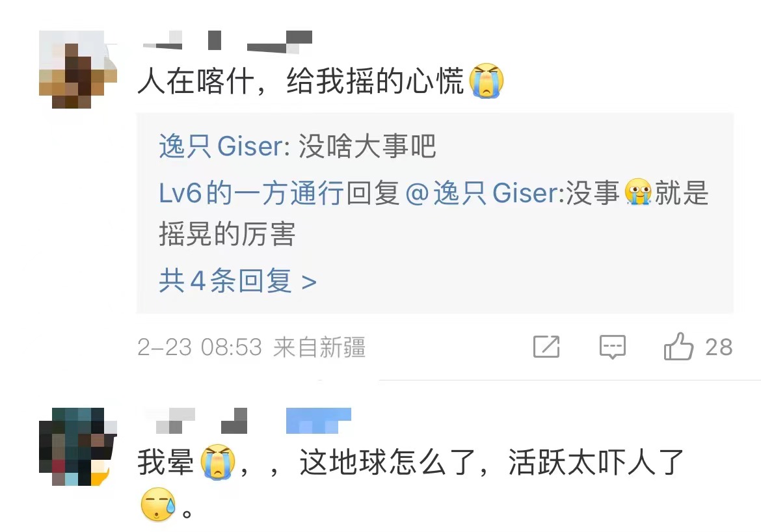The height and width of the screenshot is (532, 761).
Task: Open the comment reply speech-bubble icon
Action: [613, 347]
